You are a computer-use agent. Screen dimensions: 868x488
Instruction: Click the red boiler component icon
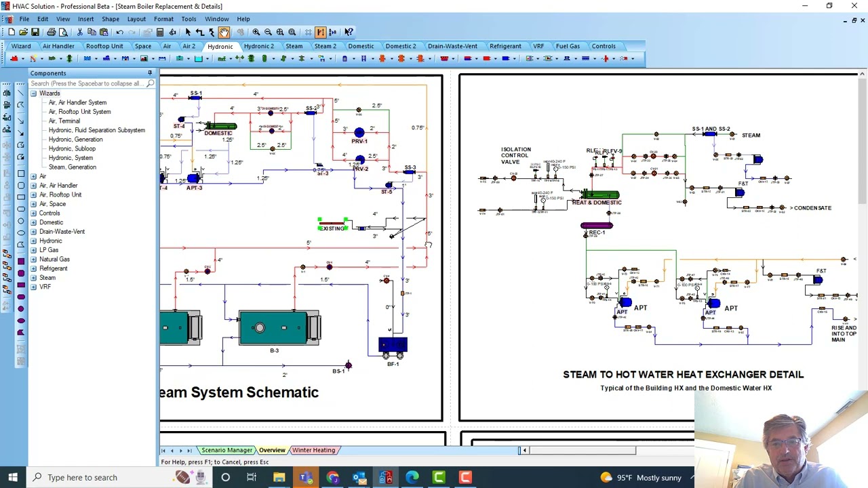tap(14, 58)
